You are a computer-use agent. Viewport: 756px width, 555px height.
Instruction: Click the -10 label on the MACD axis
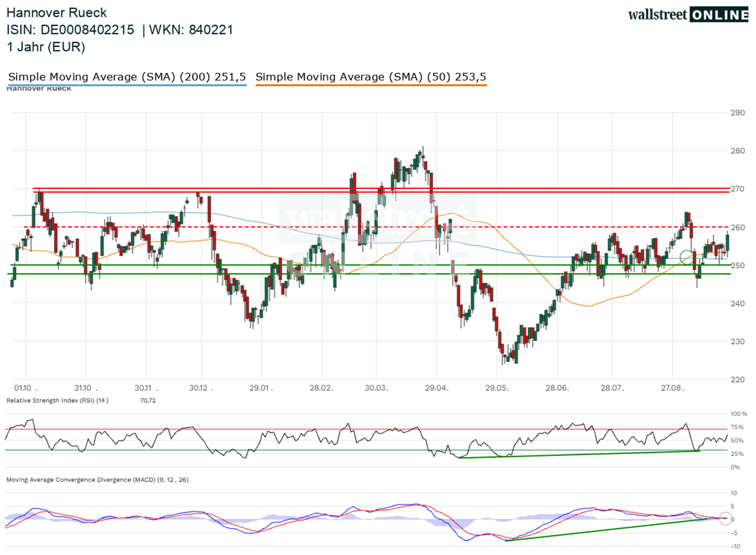(x=735, y=546)
